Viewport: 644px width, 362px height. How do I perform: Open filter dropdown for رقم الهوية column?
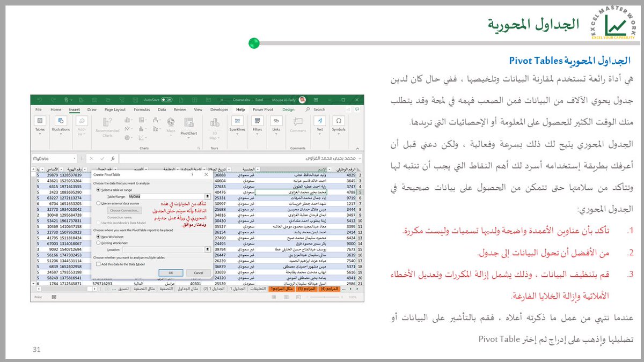[x=62, y=169]
